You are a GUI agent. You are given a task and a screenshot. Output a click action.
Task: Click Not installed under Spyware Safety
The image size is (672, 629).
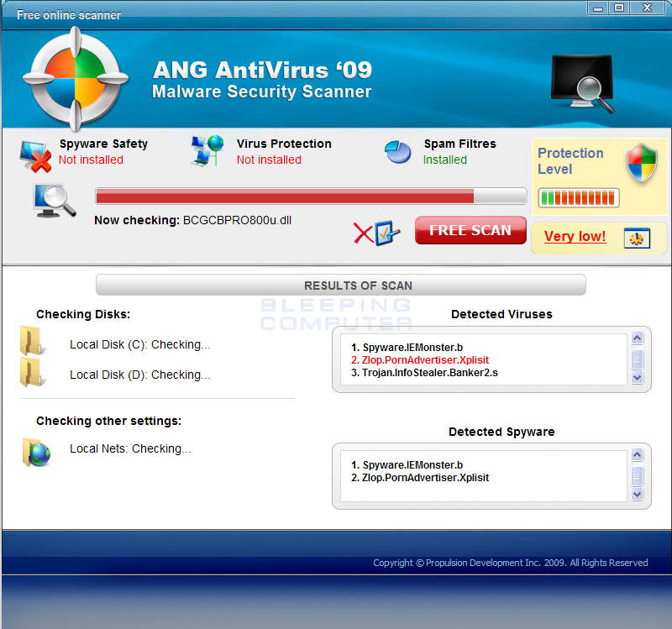(x=91, y=160)
